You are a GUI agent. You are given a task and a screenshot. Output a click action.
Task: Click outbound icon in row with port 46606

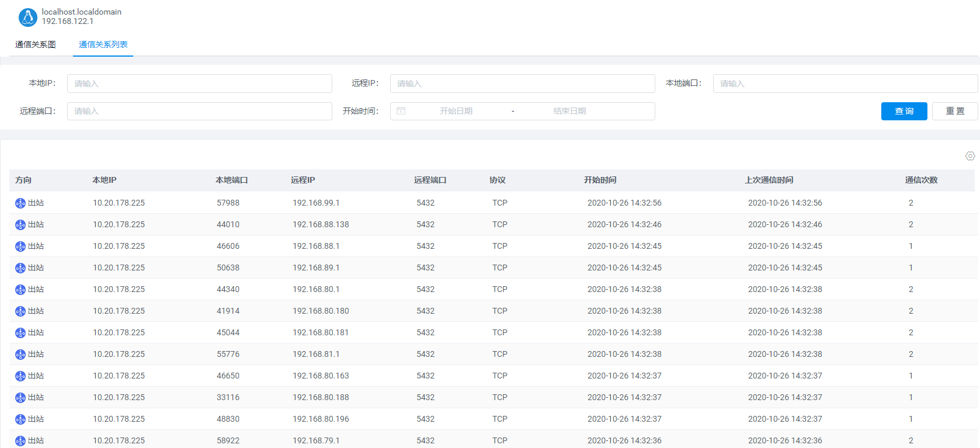tap(20, 246)
